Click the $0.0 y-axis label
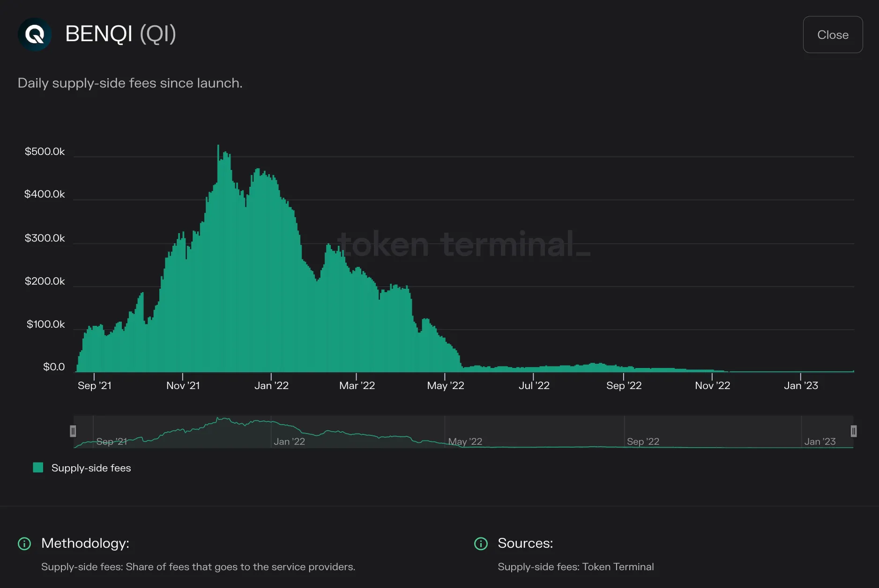The height and width of the screenshot is (588, 879). click(54, 367)
